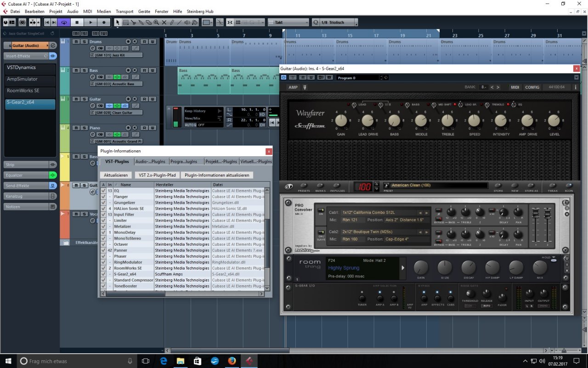
Task: Open the [GM 033] Acoustic Bass program selector
Action: [x=116, y=84]
